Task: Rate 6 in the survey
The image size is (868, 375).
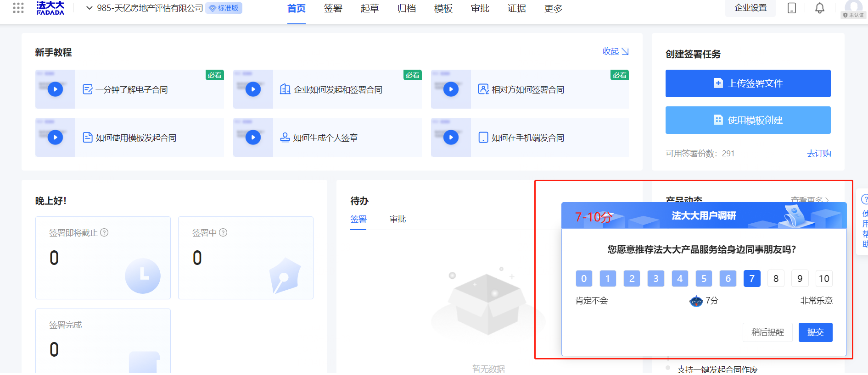Action: point(728,278)
